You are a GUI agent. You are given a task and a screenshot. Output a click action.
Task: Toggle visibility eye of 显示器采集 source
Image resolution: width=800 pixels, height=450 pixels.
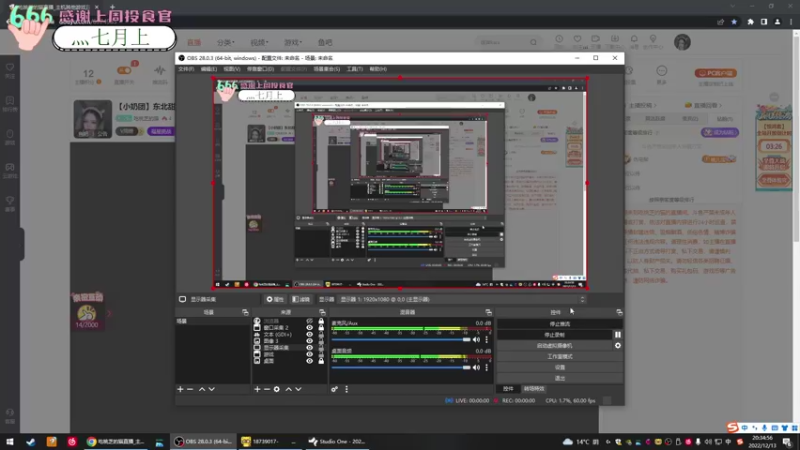coord(309,348)
